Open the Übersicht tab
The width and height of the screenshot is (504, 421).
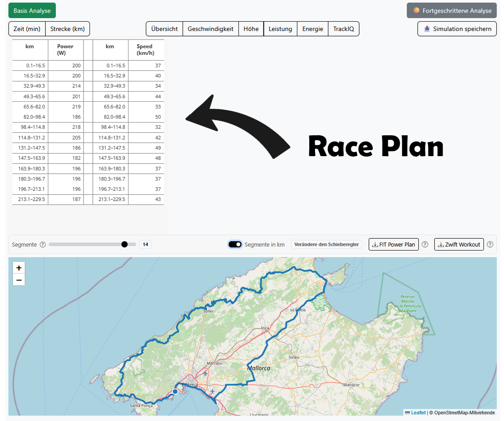[x=164, y=29]
